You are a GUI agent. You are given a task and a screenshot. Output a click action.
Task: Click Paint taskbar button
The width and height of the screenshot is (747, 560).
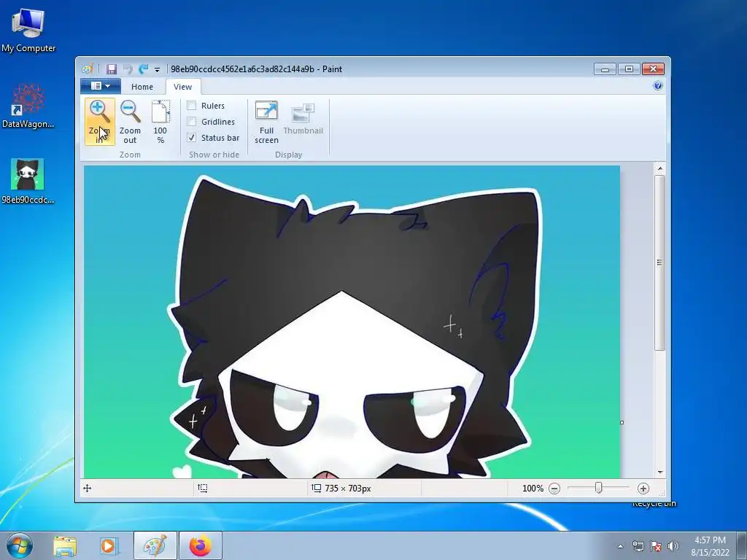coord(155,545)
